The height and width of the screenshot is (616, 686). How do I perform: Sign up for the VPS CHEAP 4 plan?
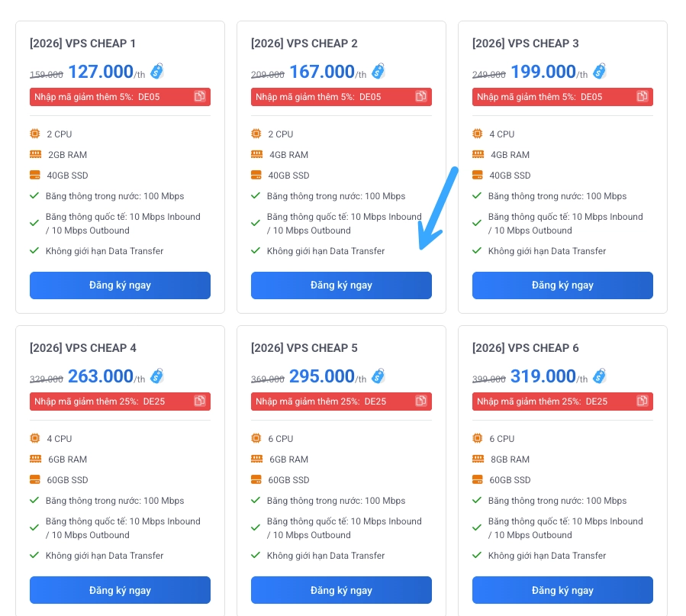pos(120,590)
